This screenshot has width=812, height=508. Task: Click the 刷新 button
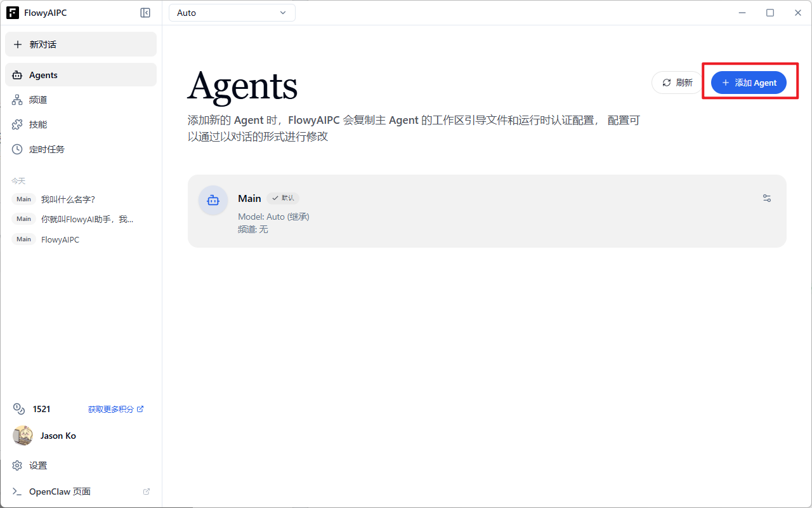[x=676, y=82]
